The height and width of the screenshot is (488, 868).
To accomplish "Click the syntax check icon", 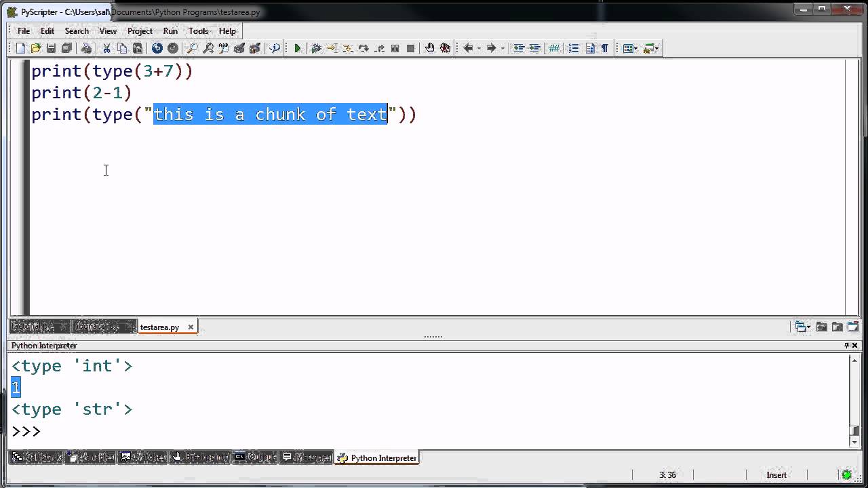I will click(x=275, y=48).
